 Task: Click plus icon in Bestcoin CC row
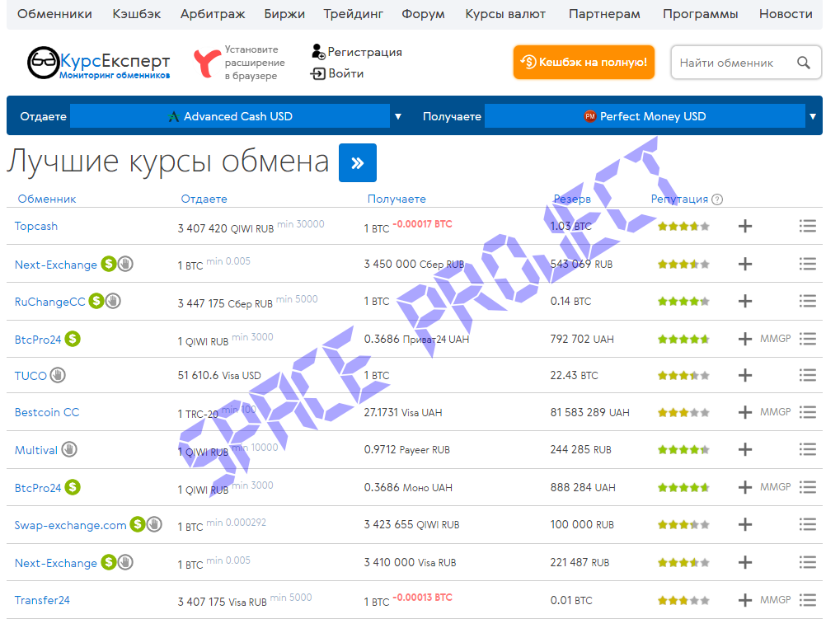coord(744,412)
